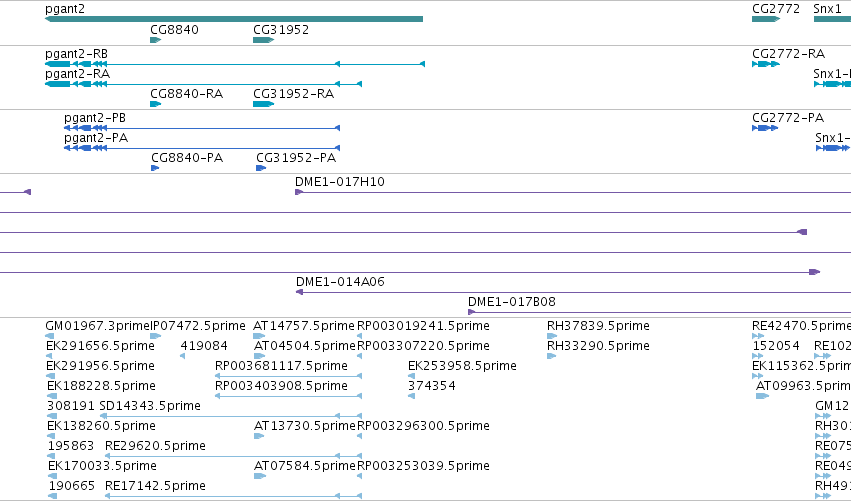Select the RH37839.5prime EST feature

[552, 337]
